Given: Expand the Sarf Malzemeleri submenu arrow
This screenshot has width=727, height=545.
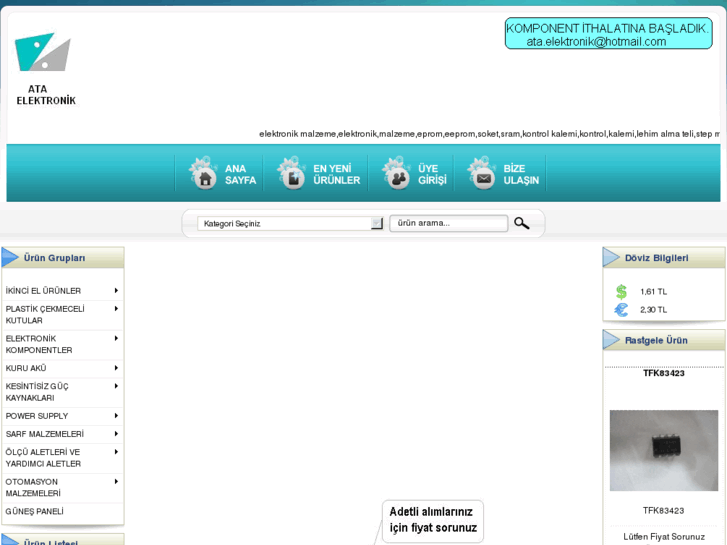Looking at the screenshot, I should coord(116,434).
